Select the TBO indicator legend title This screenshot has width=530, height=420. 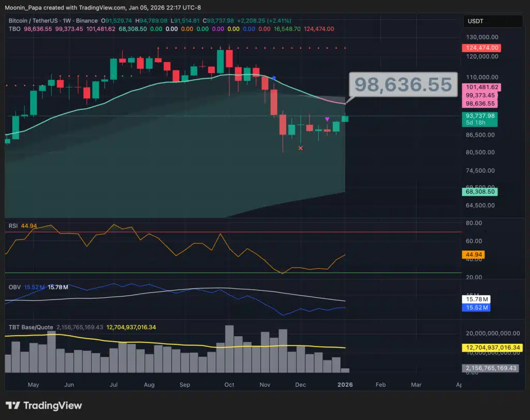(x=14, y=28)
